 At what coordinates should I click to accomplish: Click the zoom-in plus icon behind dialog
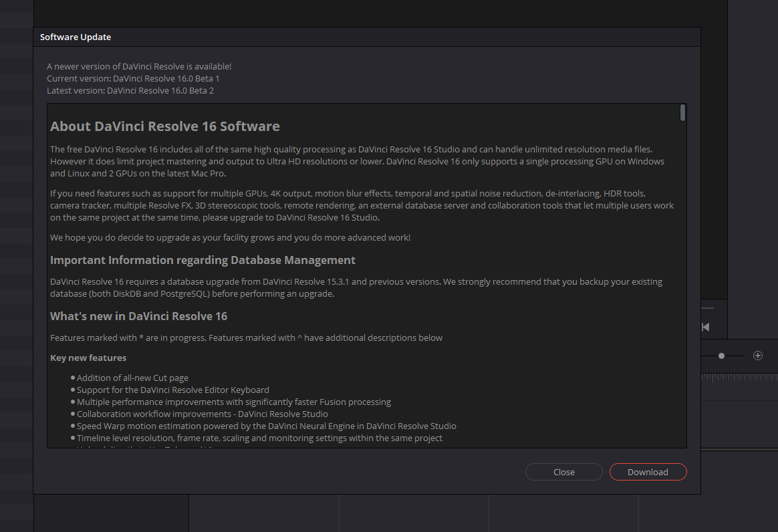tap(758, 356)
